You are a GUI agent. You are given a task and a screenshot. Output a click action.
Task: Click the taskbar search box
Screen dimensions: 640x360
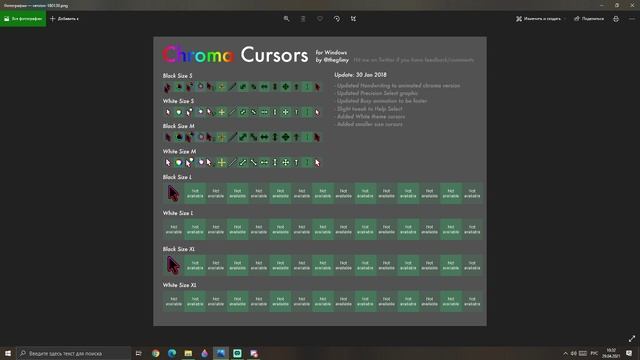pos(73,353)
